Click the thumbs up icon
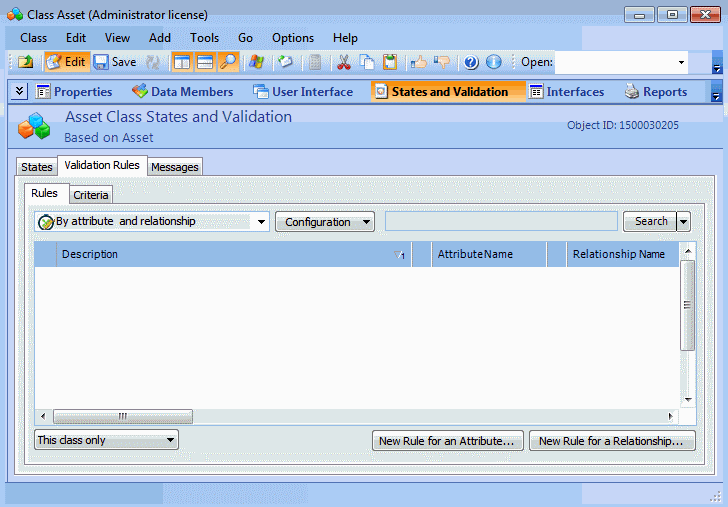 [419, 62]
